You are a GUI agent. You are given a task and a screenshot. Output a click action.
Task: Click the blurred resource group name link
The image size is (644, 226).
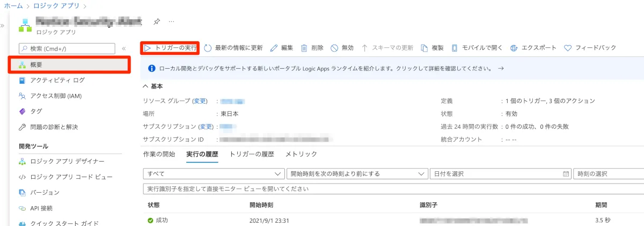233,101
